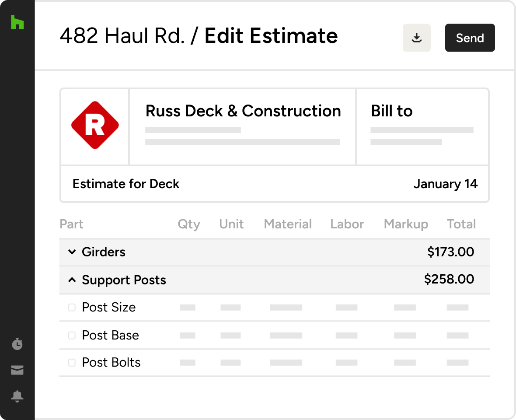Check the Post Size checkbox
Image resolution: width=516 pixels, height=420 pixels.
(72, 308)
